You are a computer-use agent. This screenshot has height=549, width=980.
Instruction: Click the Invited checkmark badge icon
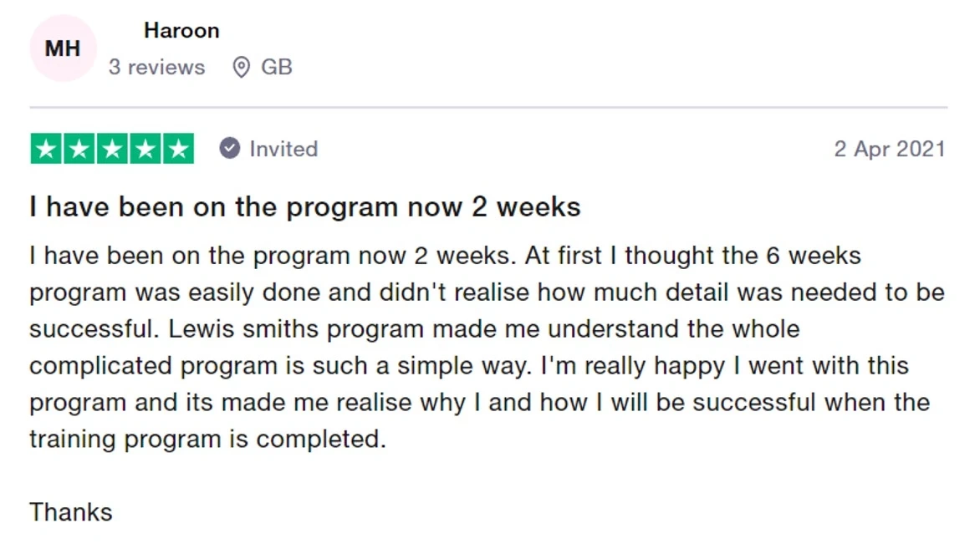point(230,149)
